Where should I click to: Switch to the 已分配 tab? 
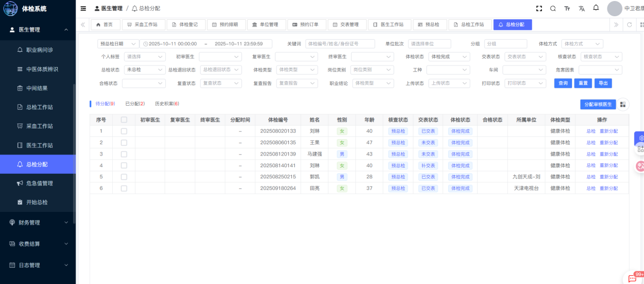(x=134, y=104)
